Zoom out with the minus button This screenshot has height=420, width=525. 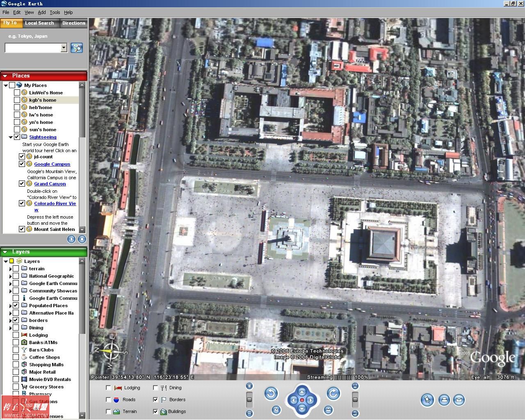(x=249, y=413)
